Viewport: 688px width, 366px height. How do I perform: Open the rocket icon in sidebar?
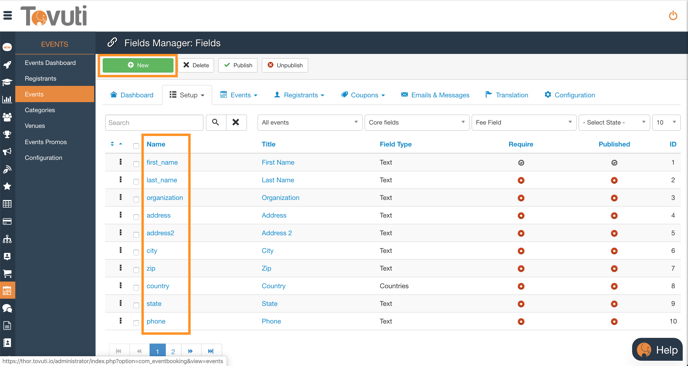click(7, 65)
